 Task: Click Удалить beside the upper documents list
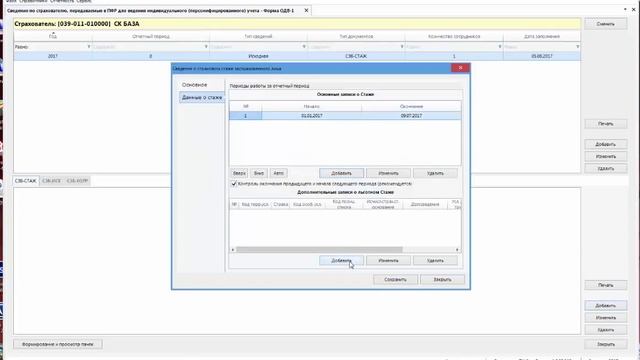pyautogui.click(x=606, y=169)
